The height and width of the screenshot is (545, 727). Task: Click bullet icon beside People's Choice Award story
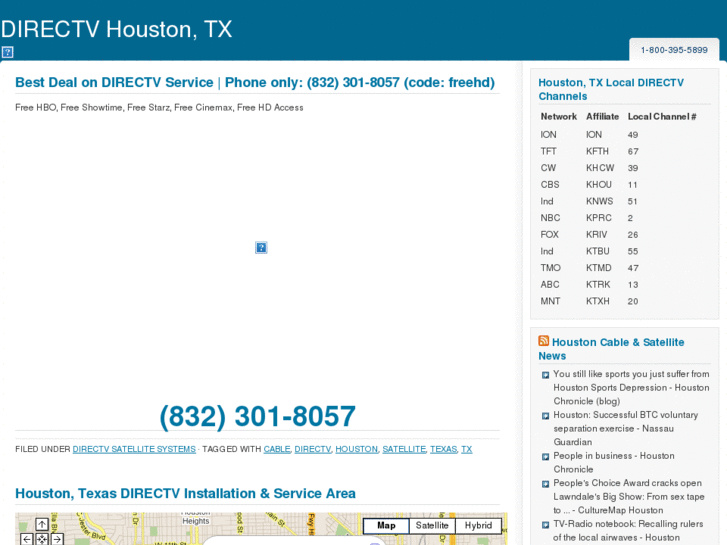(545, 484)
